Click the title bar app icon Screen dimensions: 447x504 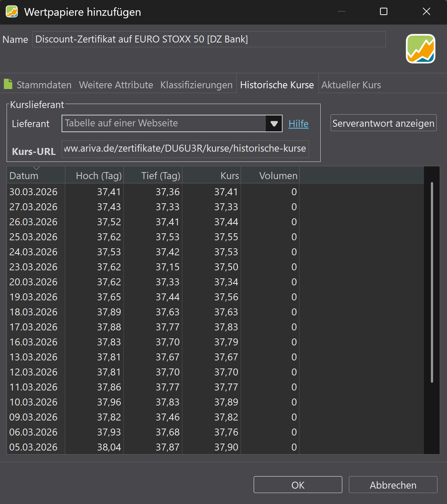[x=12, y=12]
